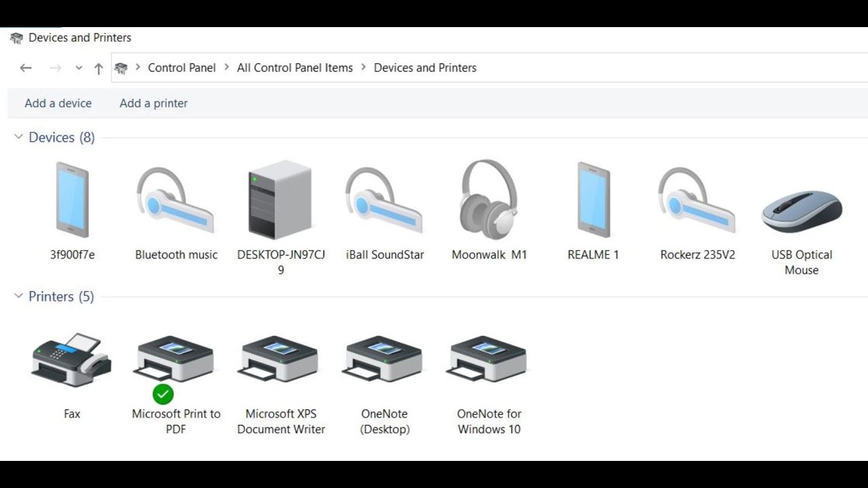
Task: Select the 3f900f7e phone device icon
Action: (72, 200)
